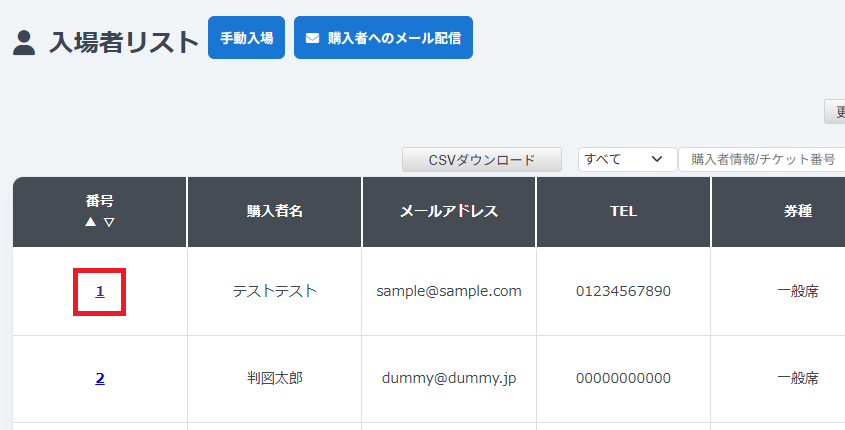This screenshot has width=845, height=430.
Task: Open 購入者へのメール配信 mail delivery
Action: pos(383,38)
